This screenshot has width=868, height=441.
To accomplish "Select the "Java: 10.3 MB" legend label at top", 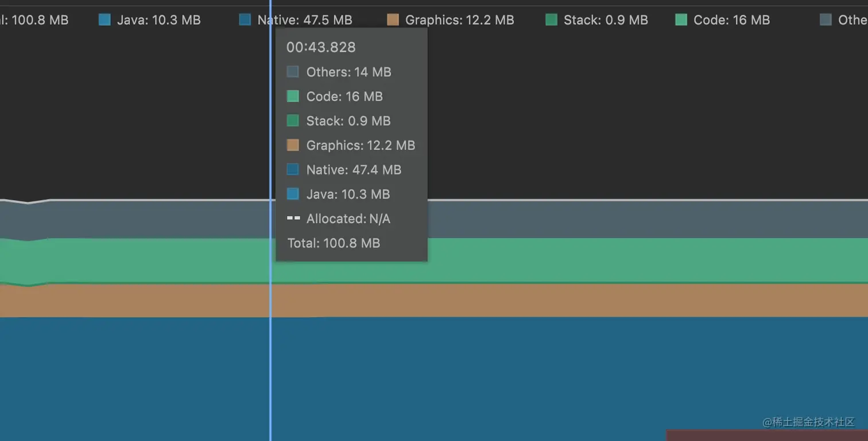I will click(x=159, y=20).
